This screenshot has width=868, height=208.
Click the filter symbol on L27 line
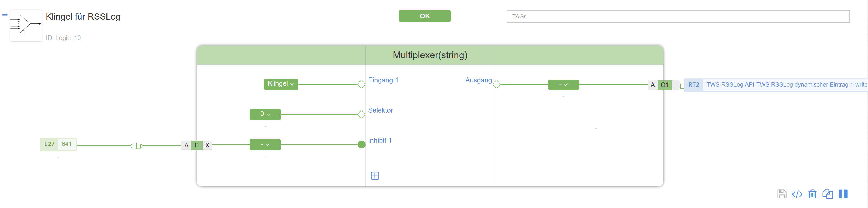point(136,146)
